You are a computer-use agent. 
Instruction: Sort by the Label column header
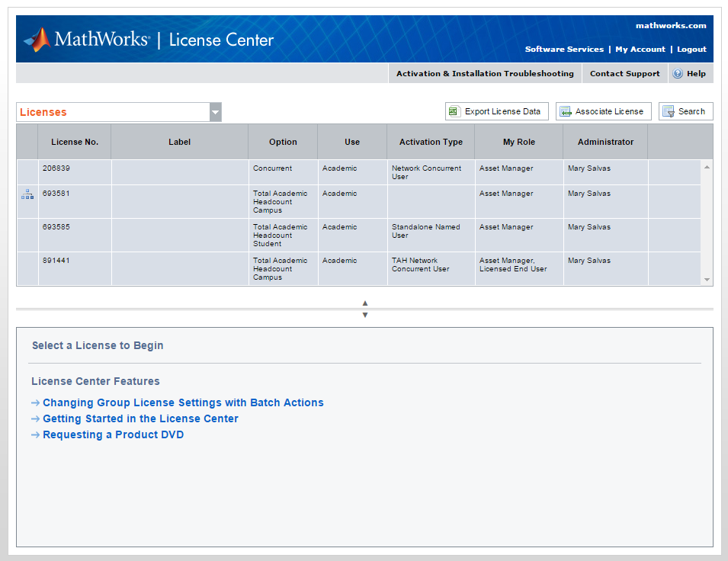pyautogui.click(x=180, y=142)
